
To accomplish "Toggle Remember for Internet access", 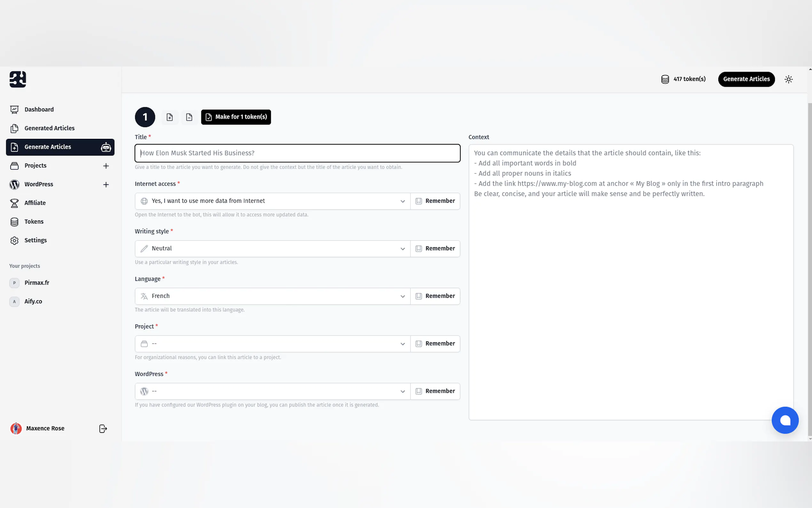I will pos(435,201).
